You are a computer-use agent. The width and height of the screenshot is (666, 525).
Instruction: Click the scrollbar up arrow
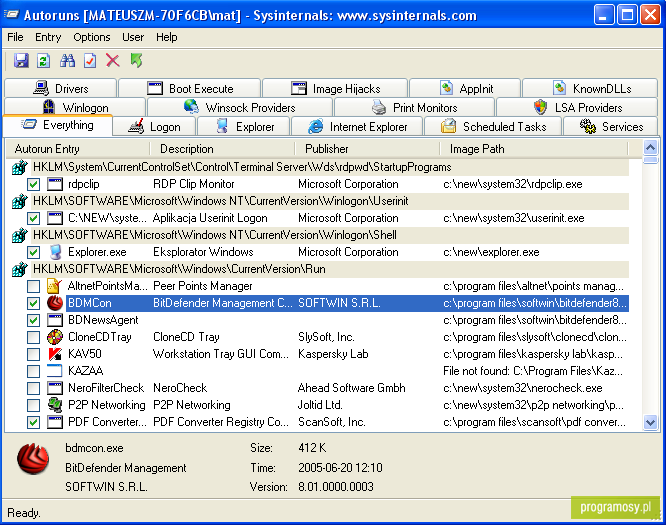point(650,148)
